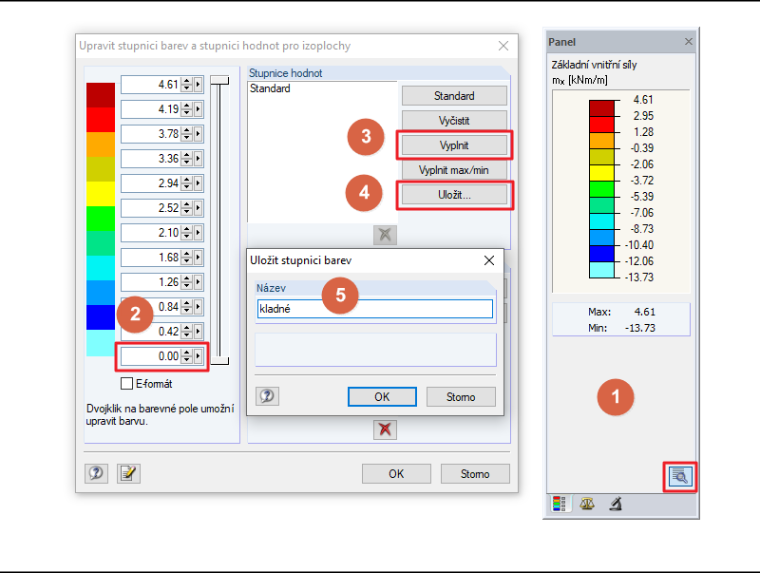This screenshot has width=760, height=573.
Task: Click the Max: 4.61 value in Panel
Action: (645, 312)
